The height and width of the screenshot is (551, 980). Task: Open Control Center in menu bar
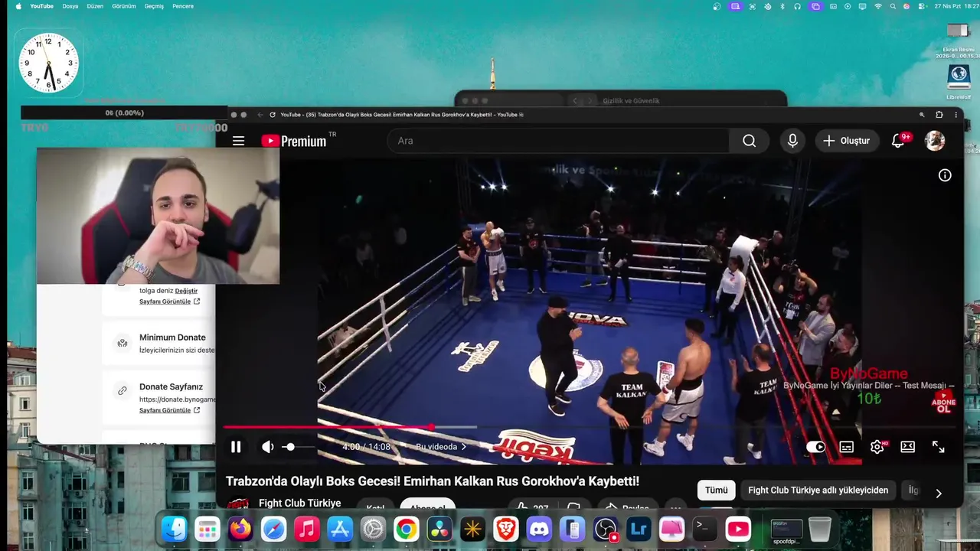pos(921,6)
